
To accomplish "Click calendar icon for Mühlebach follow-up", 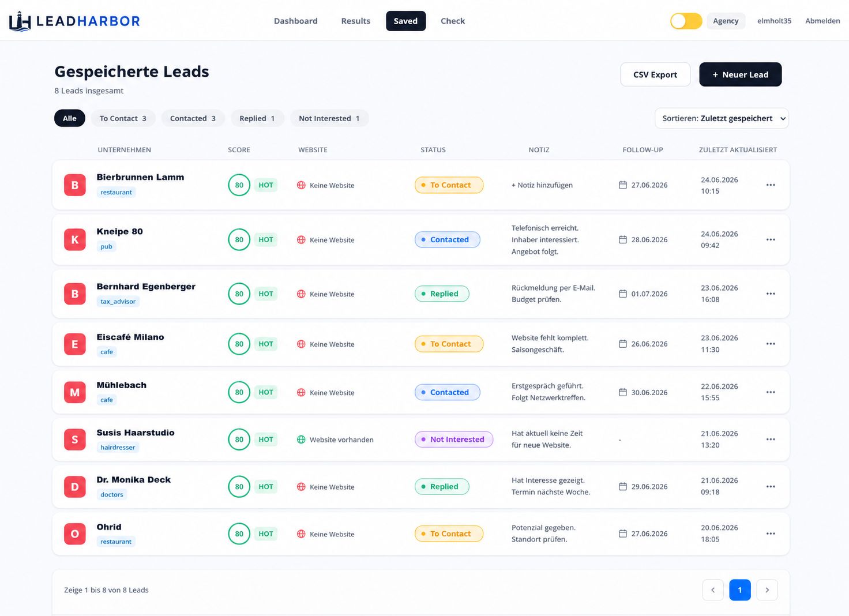I will (x=623, y=392).
